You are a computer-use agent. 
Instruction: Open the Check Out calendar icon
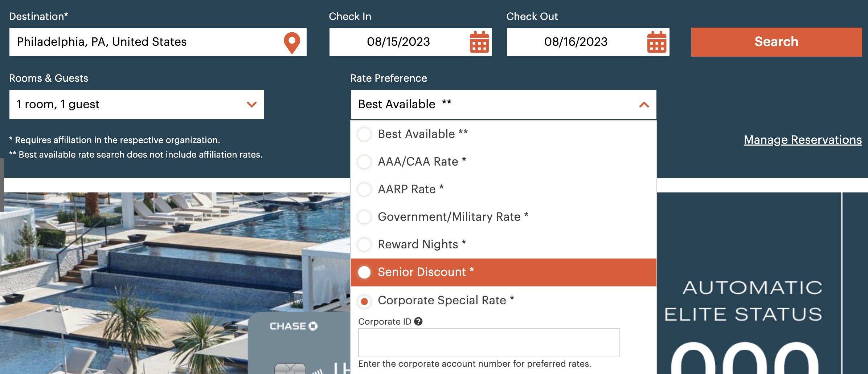tap(657, 42)
